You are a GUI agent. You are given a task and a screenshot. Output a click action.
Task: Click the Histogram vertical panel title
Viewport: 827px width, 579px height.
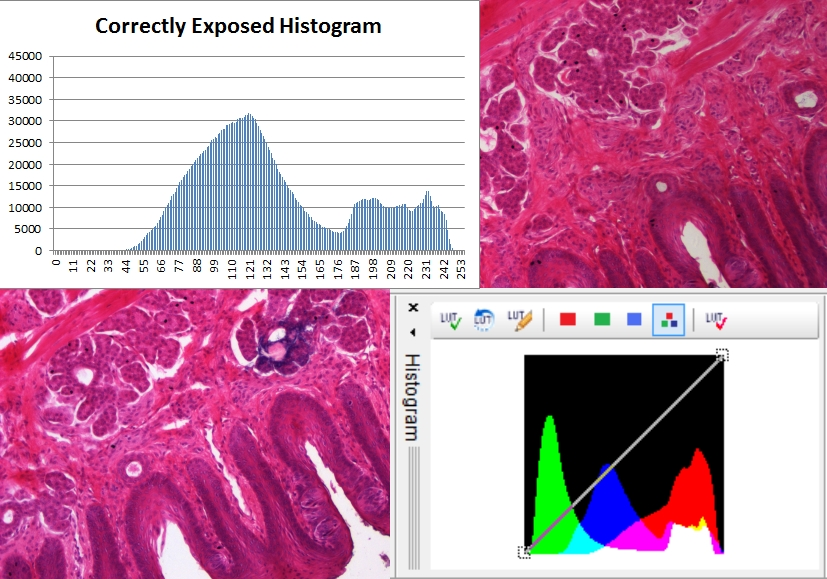[412, 397]
